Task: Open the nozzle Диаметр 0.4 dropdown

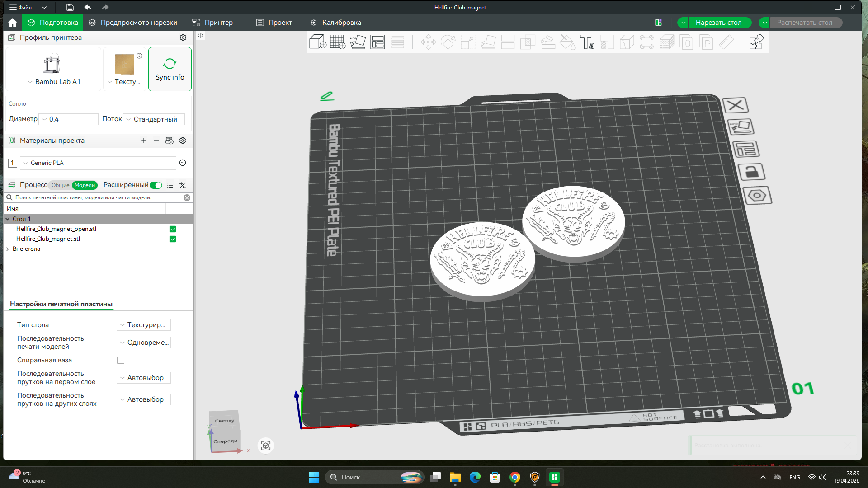Action: coord(69,119)
